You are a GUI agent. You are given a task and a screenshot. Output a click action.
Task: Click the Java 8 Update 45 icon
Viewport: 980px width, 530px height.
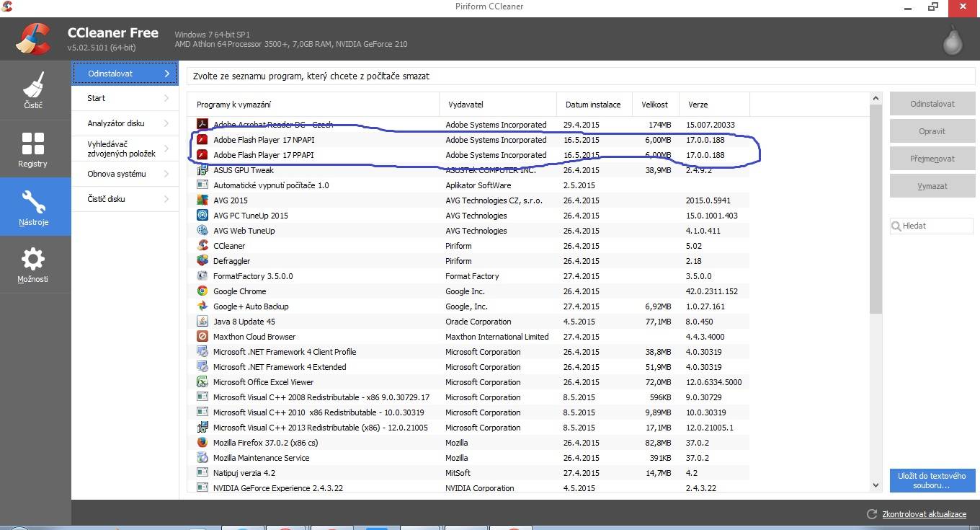pyautogui.click(x=202, y=322)
